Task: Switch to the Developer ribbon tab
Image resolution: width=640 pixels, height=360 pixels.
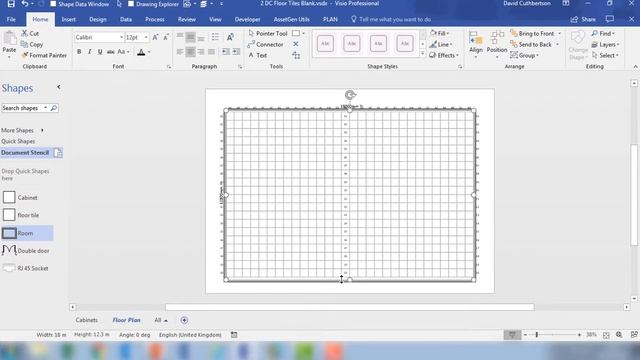Action: tap(247, 19)
